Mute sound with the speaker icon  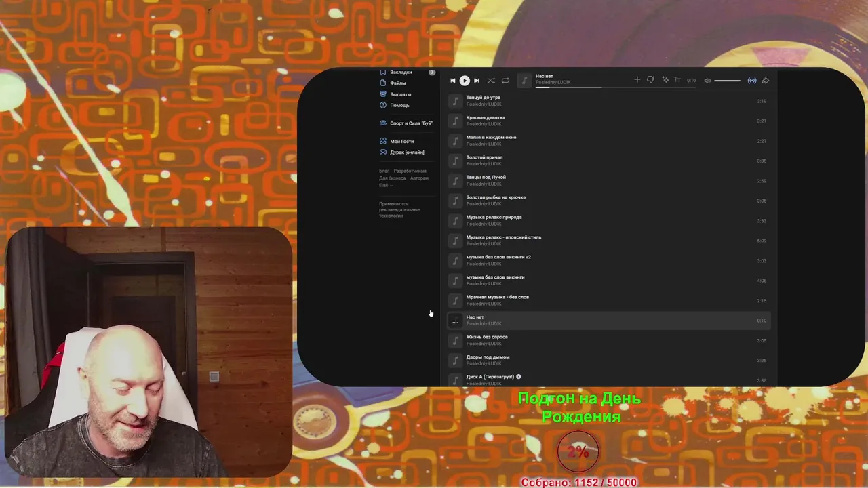tap(707, 81)
